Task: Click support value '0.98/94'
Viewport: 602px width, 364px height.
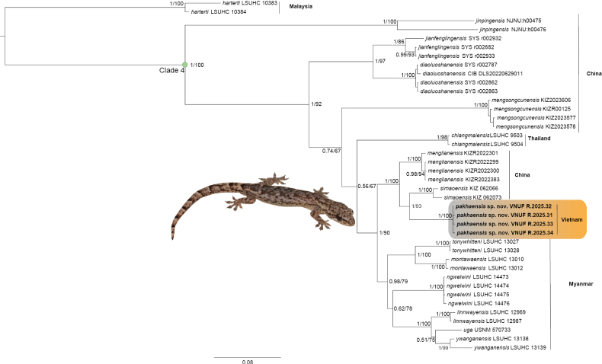Action: point(415,174)
